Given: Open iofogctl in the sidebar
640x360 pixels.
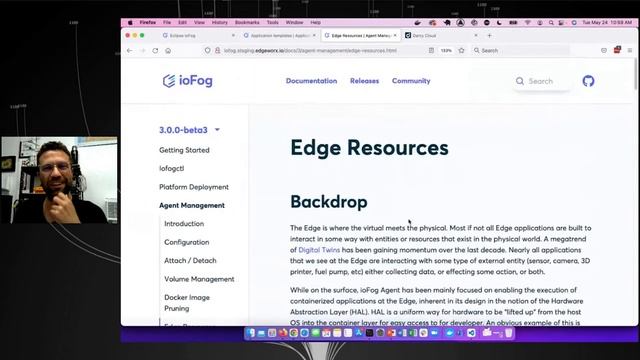Looking at the screenshot, I should coord(171,169).
